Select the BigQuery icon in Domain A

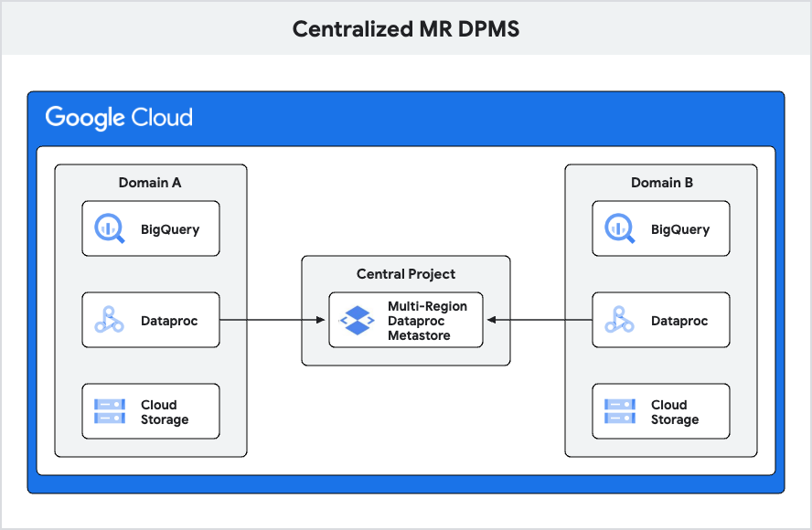coord(107,228)
